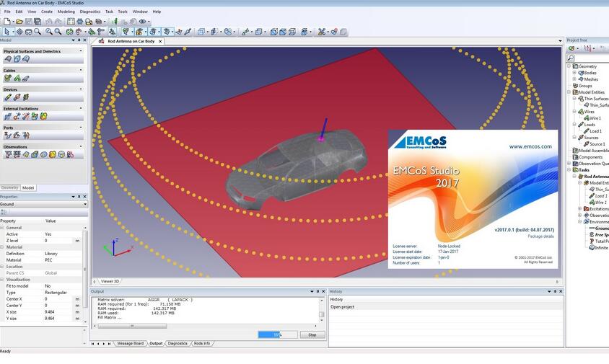Viewport: 609px width, 364px height.
Task: Click the last Observations panel icon
Action: [x=70, y=154]
